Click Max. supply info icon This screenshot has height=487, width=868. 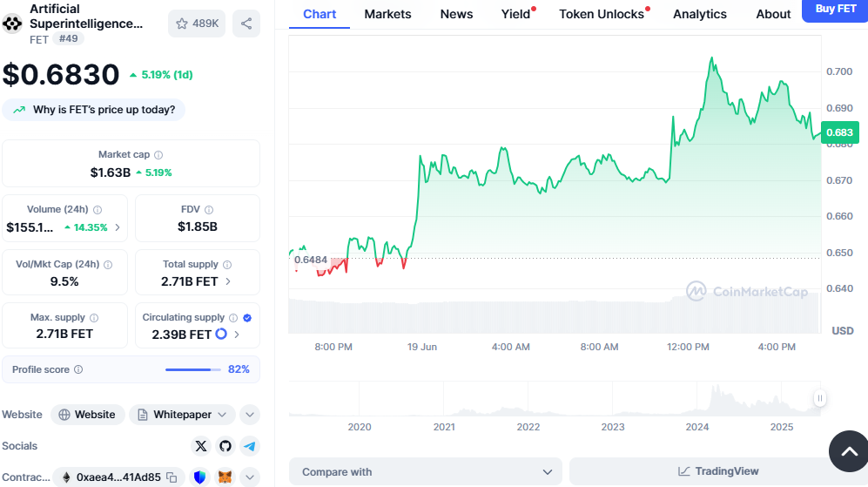pyautogui.click(x=94, y=317)
